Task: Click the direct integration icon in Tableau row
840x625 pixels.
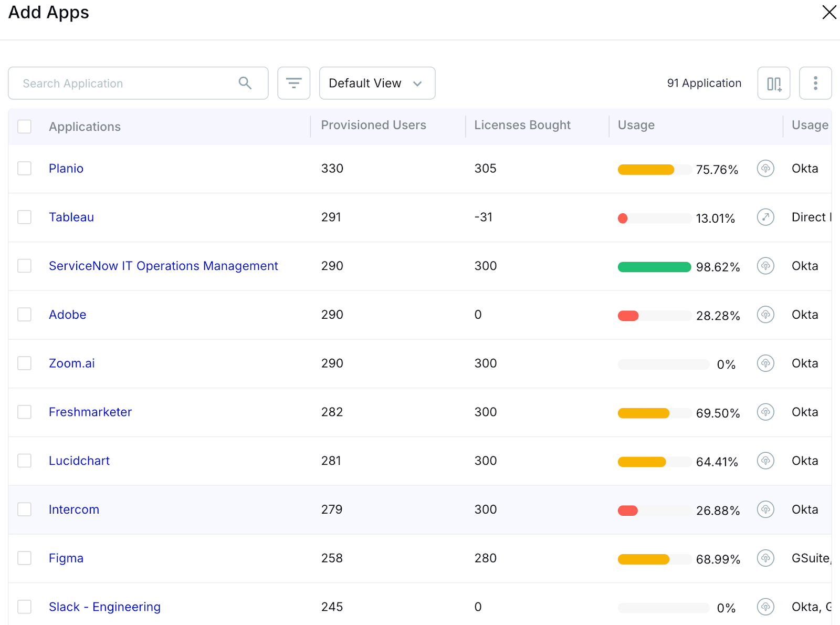Action: [x=765, y=217]
